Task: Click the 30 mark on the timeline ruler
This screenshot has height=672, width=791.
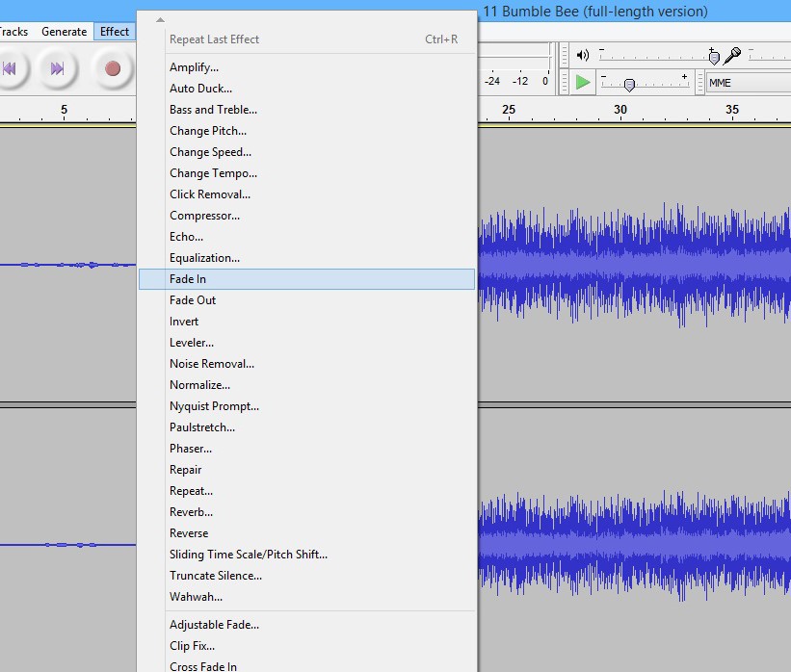Action: [x=620, y=110]
